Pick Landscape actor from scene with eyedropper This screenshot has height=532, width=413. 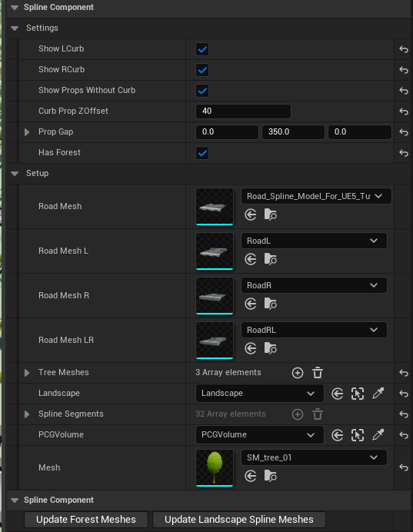click(x=378, y=394)
